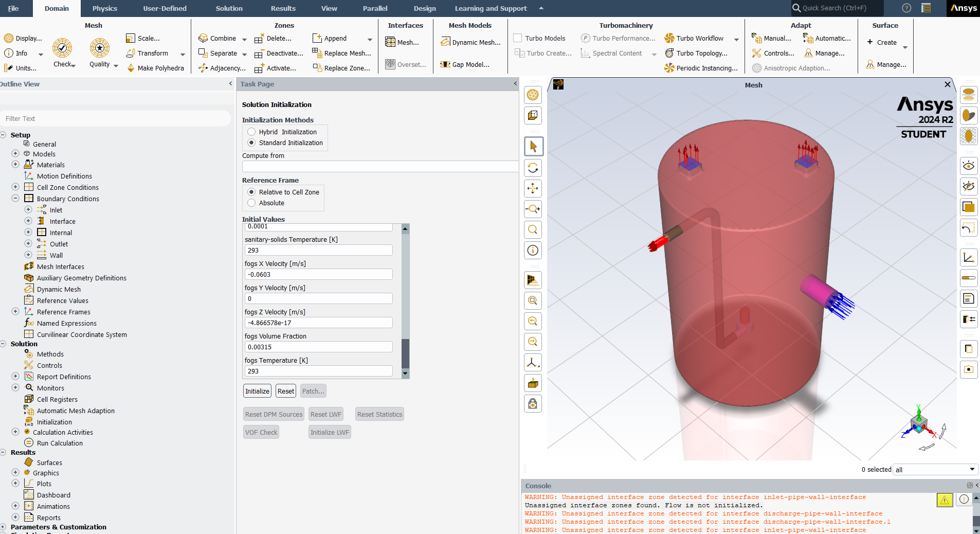Switch to the Physics ribbon tab
The width and height of the screenshot is (980, 534).
coord(105,8)
